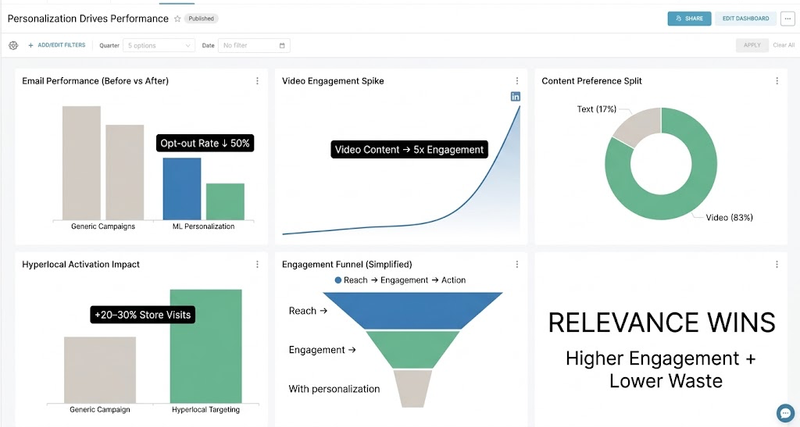
Task: Click the blue Reach funnel segment
Action: (413, 311)
